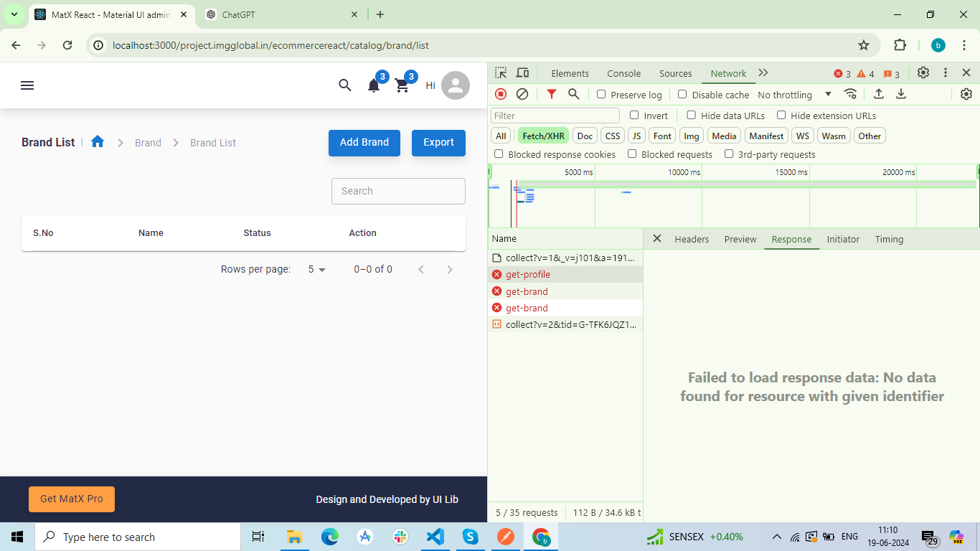Open the Headers tab of request
980x551 pixels.
[692, 239]
